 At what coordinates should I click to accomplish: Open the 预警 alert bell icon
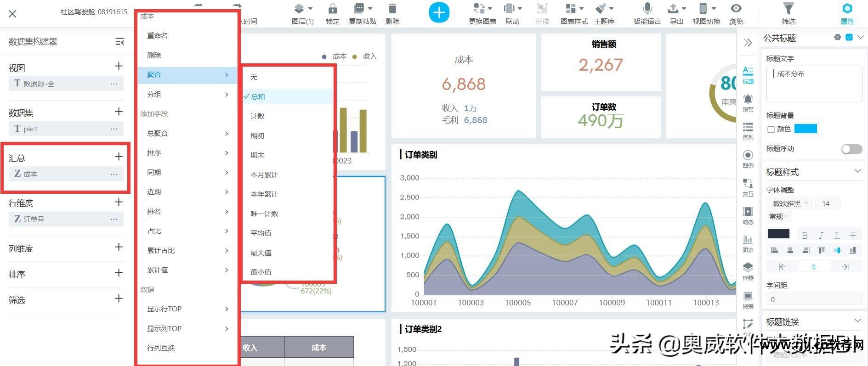(x=748, y=103)
